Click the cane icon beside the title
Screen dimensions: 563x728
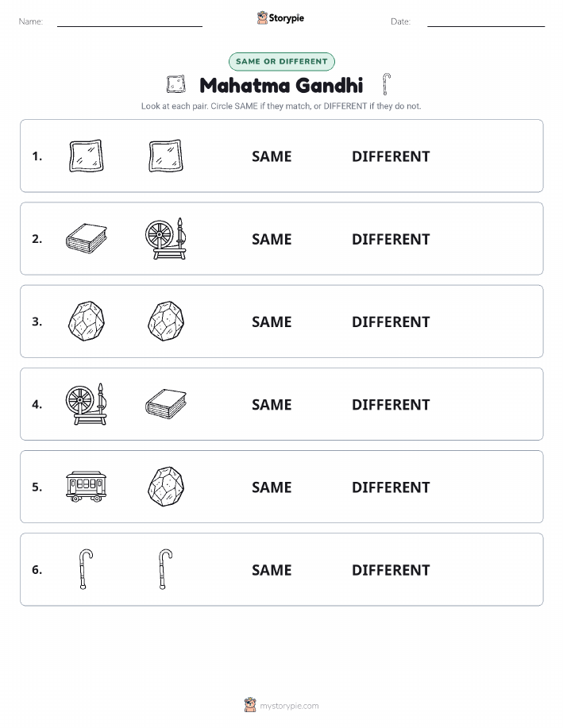coord(387,84)
